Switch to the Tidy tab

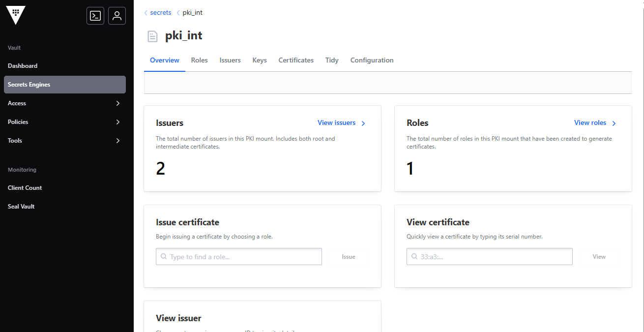click(x=332, y=60)
